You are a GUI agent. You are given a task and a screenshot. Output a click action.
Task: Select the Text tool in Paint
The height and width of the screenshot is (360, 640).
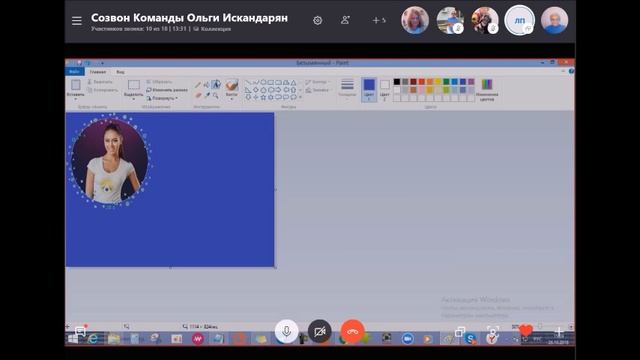[x=216, y=84]
